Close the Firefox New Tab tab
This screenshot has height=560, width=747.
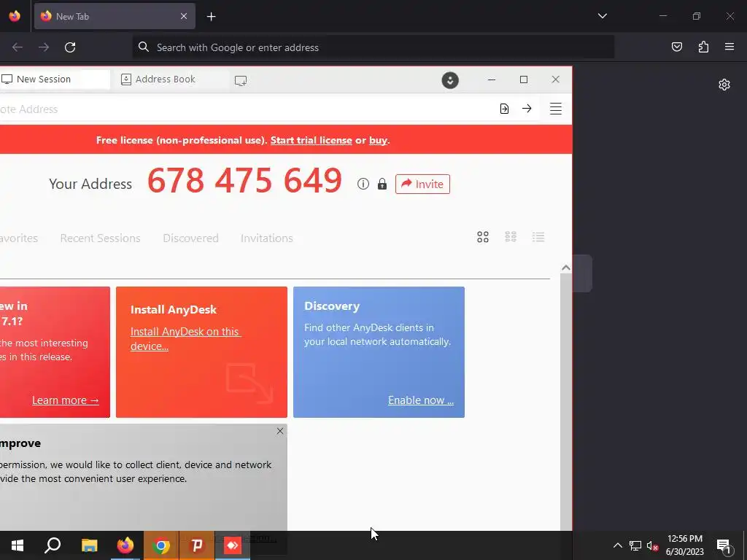tap(184, 16)
